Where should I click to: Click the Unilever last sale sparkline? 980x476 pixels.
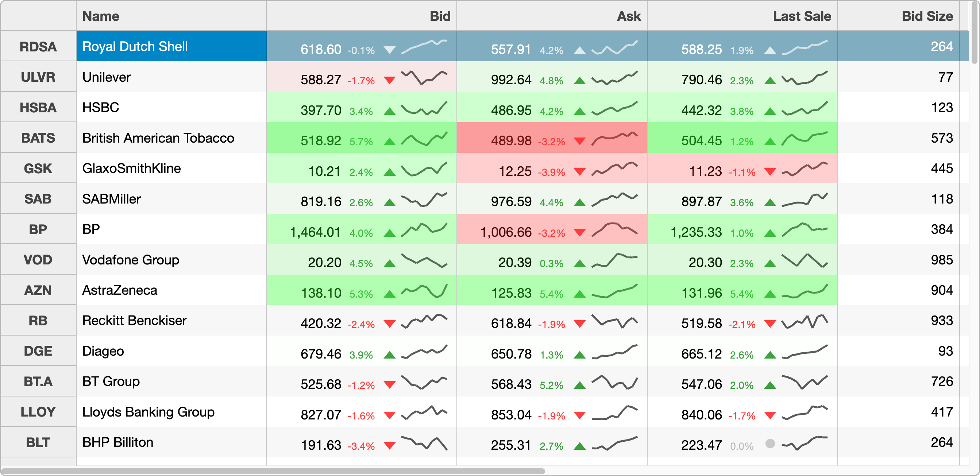click(x=805, y=78)
